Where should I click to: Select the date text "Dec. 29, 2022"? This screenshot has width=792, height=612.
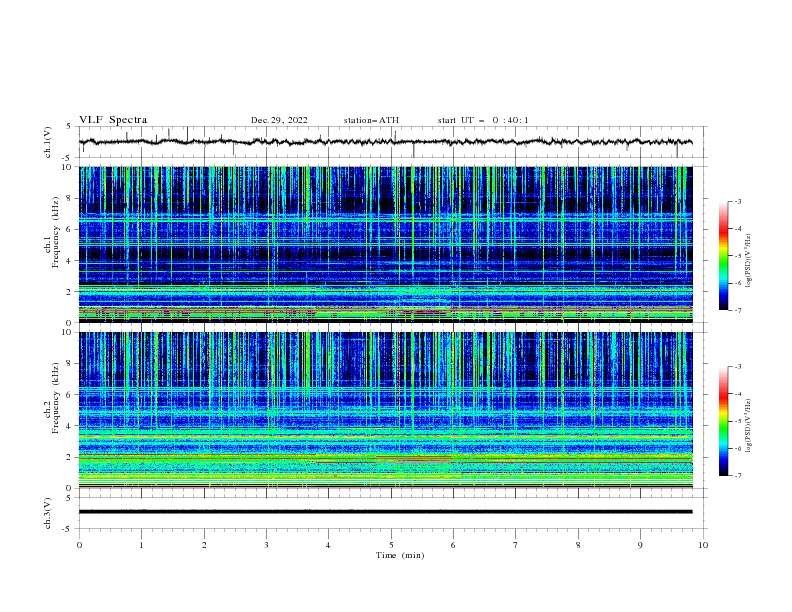(x=279, y=120)
